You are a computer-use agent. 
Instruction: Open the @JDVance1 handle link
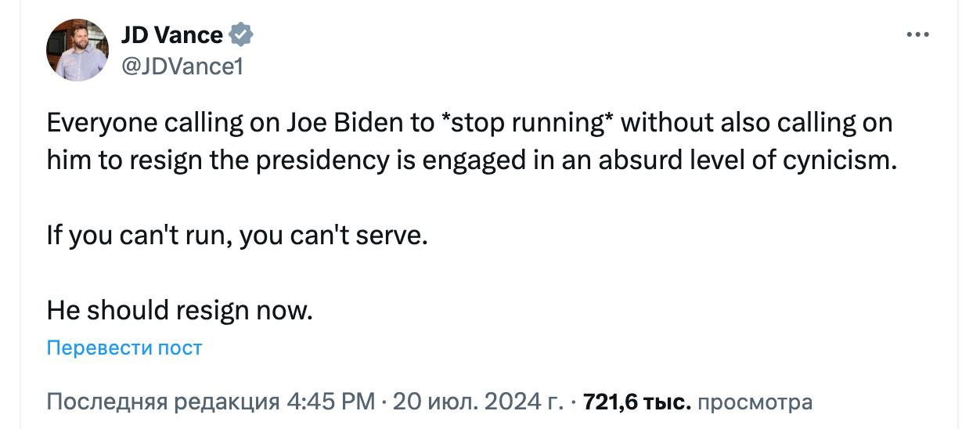click(182, 67)
